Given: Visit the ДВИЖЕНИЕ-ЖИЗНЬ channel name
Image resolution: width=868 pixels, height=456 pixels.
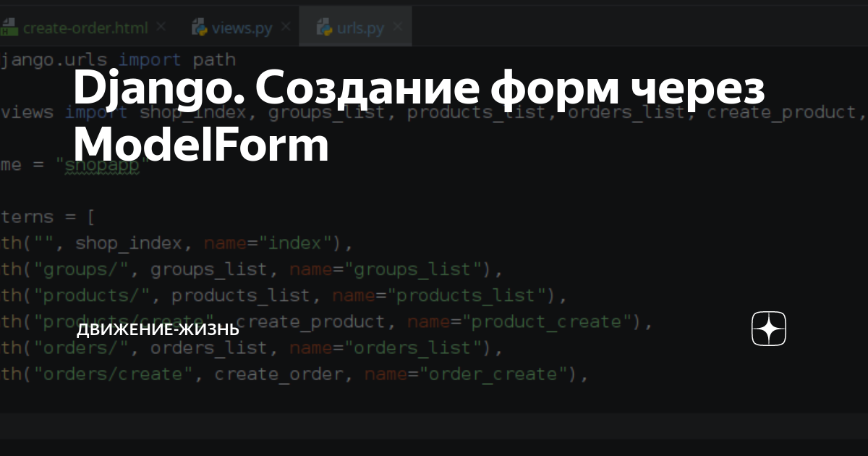Looking at the screenshot, I should pos(158,329).
